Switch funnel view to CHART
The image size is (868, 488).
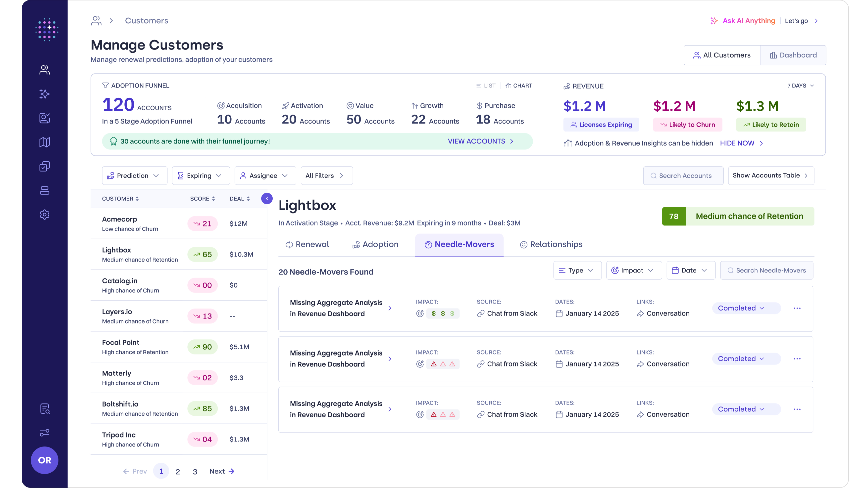pos(518,86)
